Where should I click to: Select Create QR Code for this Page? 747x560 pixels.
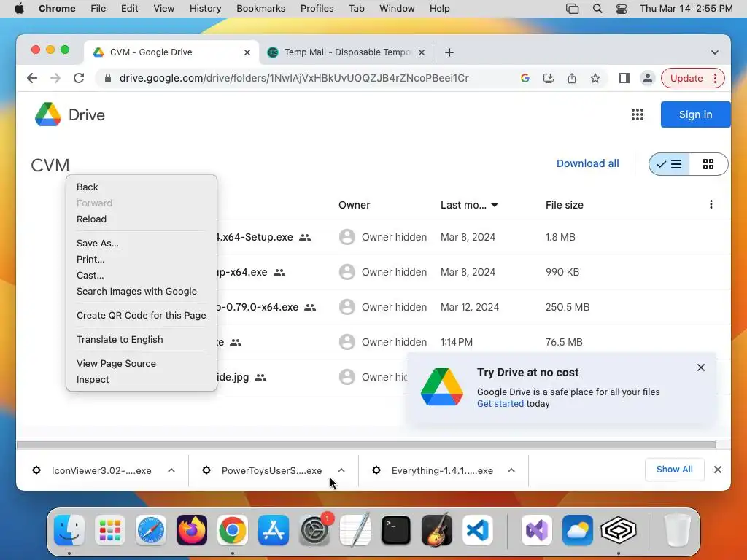142,315
